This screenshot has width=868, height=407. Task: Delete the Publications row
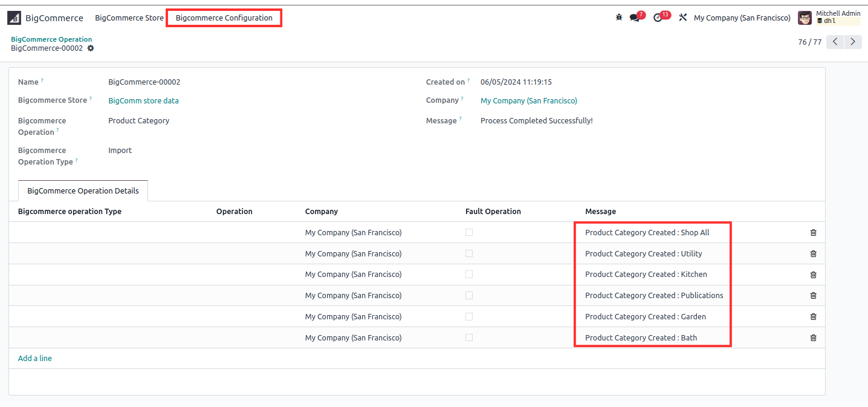point(813,296)
